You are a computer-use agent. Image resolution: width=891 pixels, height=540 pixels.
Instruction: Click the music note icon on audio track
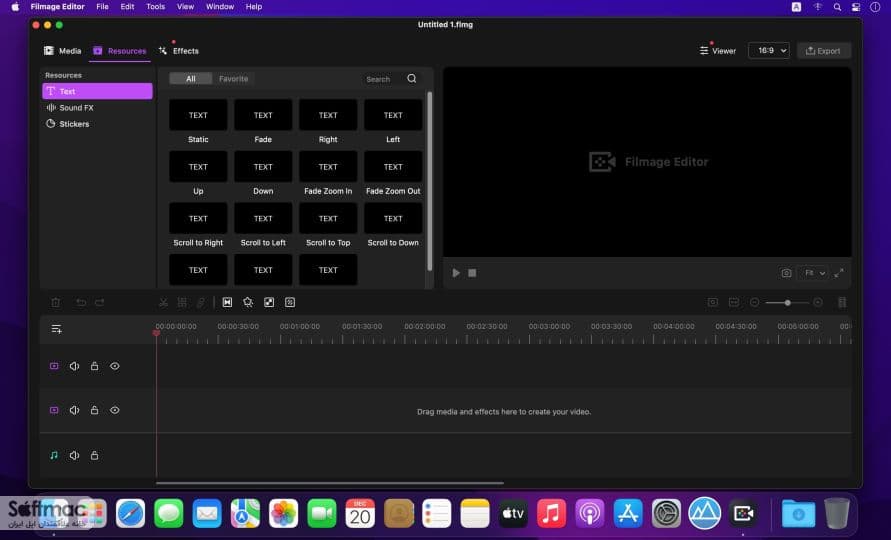[x=54, y=455]
